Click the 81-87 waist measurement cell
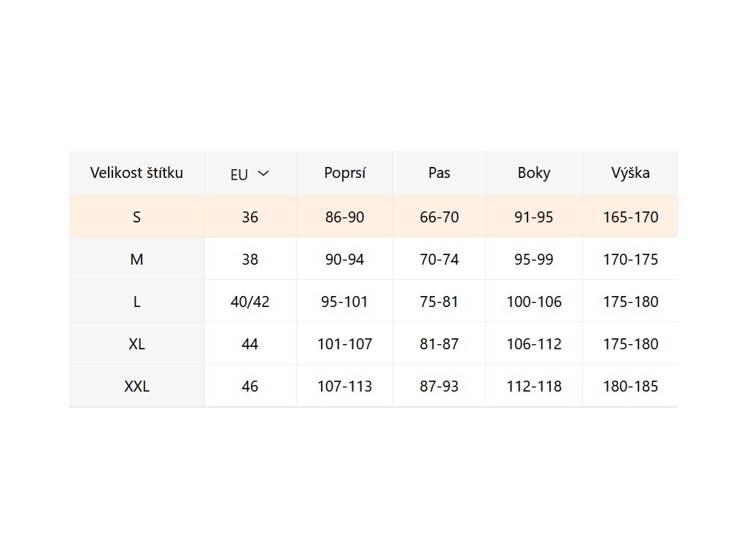This screenshot has width=747, height=560. (x=439, y=343)
